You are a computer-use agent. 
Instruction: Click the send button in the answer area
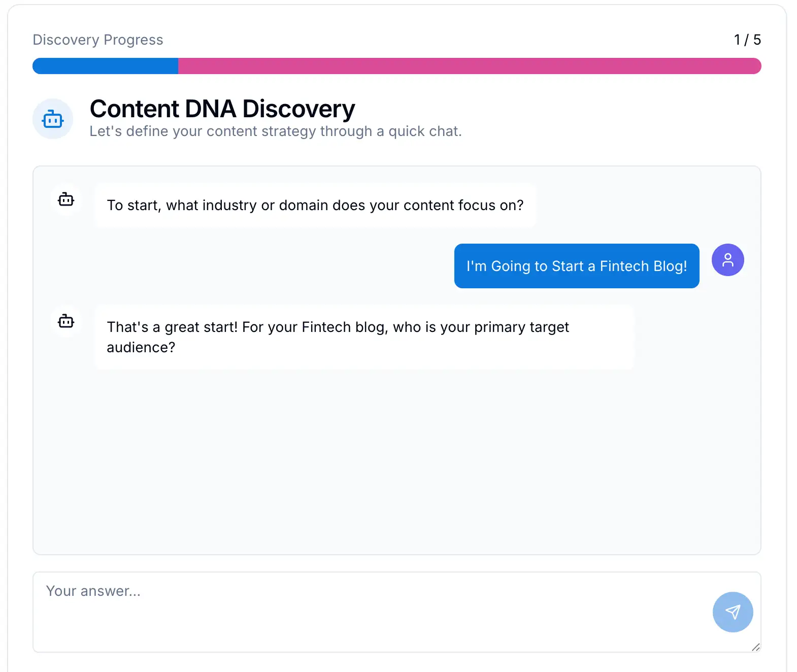(x=733, y=612)
